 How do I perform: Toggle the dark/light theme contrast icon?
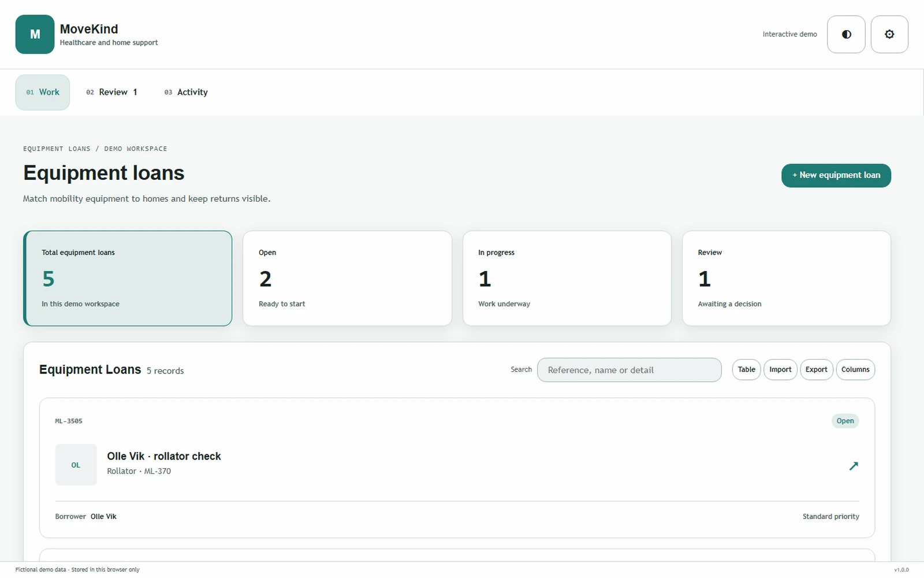846,34
